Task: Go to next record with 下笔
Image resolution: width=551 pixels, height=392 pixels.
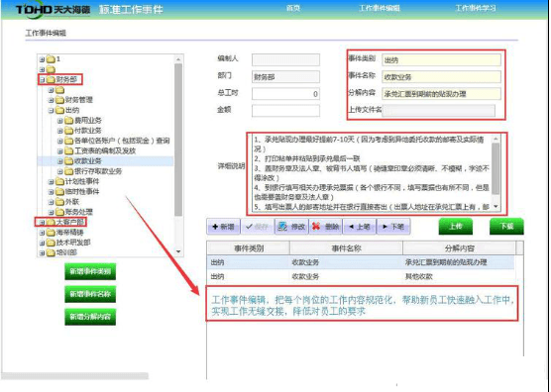Action: [393, 227]
